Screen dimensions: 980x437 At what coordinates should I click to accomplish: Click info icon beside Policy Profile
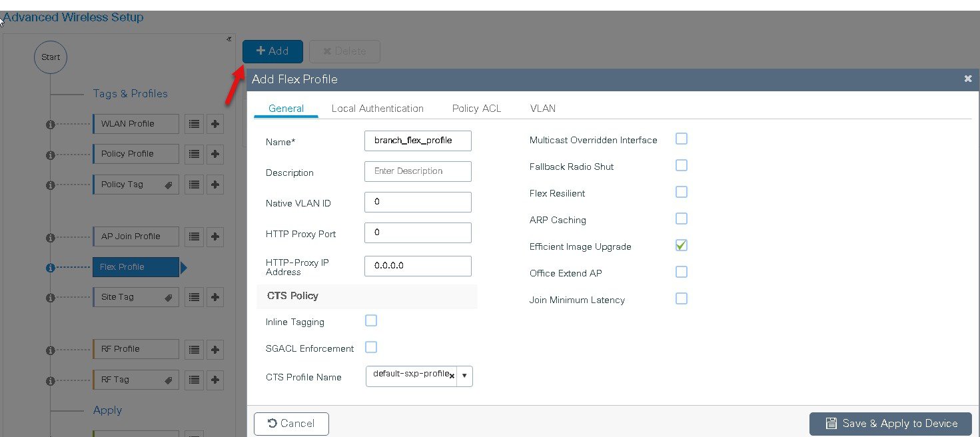click(x=50, y=155)
